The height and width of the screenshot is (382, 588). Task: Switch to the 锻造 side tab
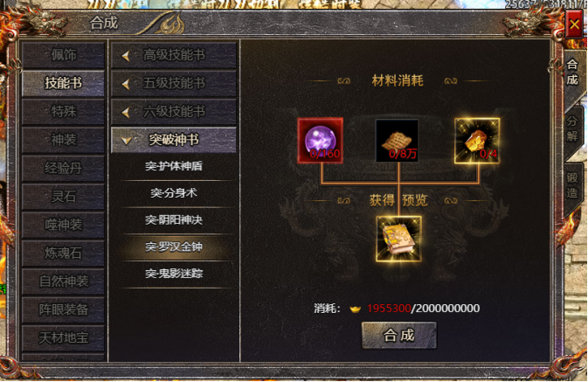pyautogui.click(x=572, y=185)
